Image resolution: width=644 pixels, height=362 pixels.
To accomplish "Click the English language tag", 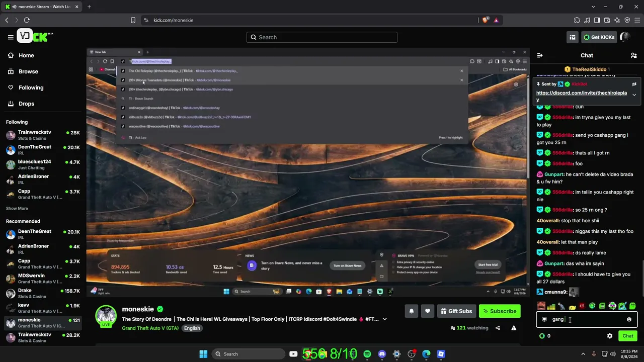I will [x=192, y=328].
